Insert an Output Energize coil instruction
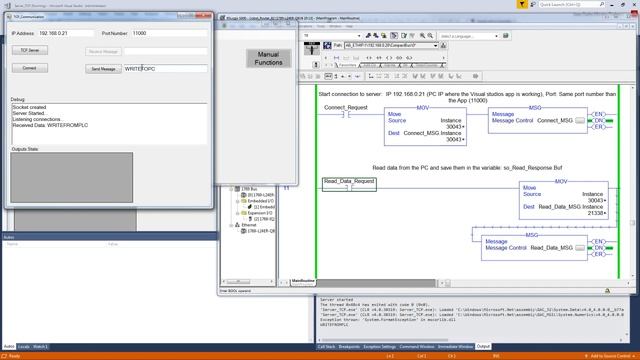Image resolution: width=640 pixels, height=360 pixels. coord(389,58)
